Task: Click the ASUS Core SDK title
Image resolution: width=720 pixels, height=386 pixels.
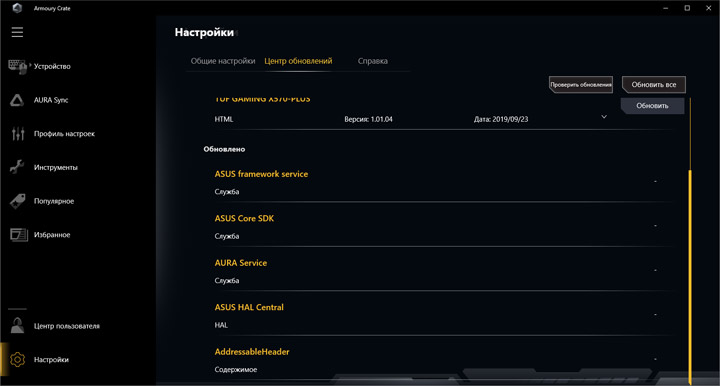Action: click(x=244, y=218)
